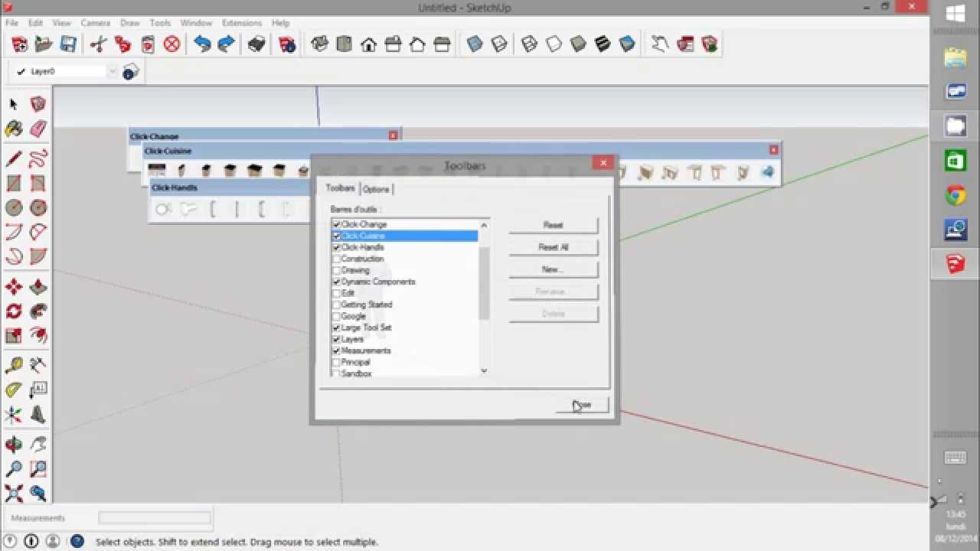
Task: Choose the Rotate tool
Action: tap(14, 311)
